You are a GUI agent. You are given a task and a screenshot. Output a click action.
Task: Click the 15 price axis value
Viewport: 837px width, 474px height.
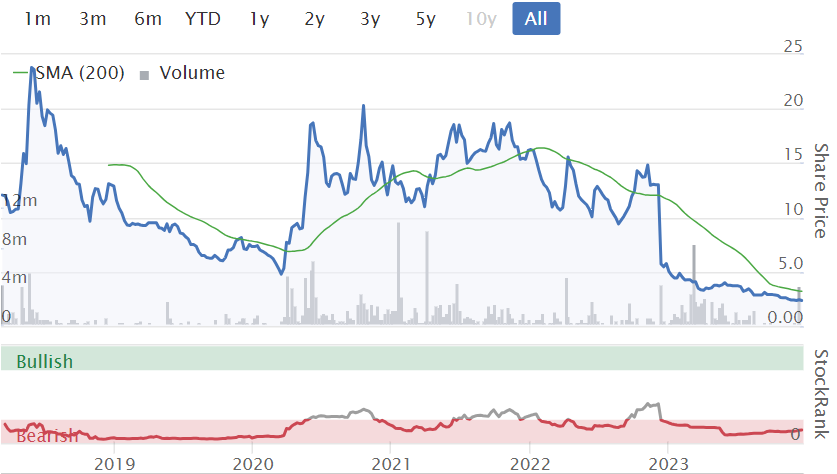(x=793, y=154)
